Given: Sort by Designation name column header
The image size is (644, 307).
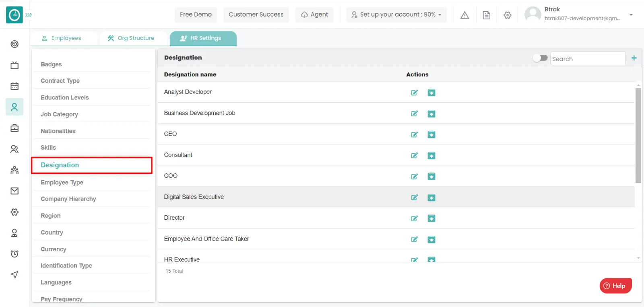Looking at the screenshot, I should pos(190,74).
